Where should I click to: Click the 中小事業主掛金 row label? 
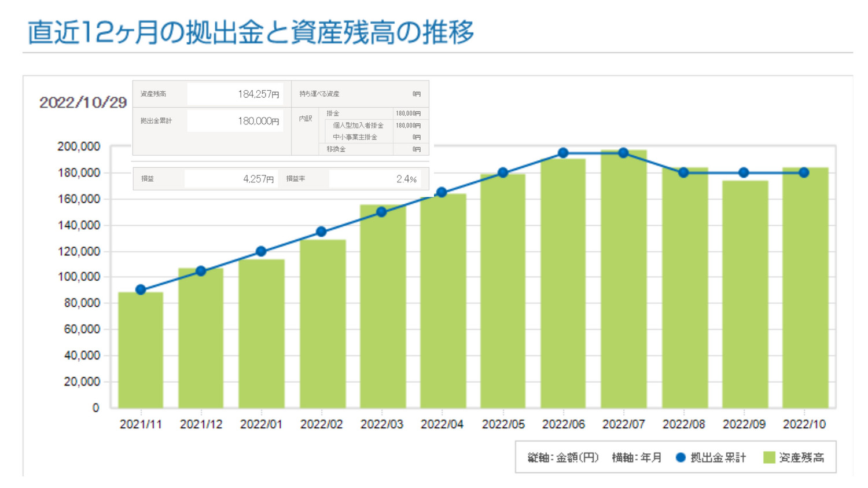(355, 137)
